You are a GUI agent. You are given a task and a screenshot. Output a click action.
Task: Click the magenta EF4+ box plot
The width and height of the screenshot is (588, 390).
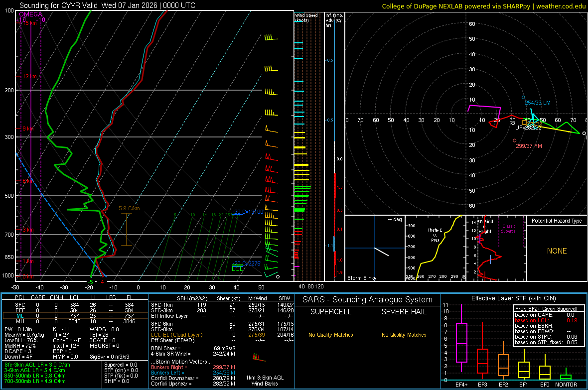pos(461,338)
